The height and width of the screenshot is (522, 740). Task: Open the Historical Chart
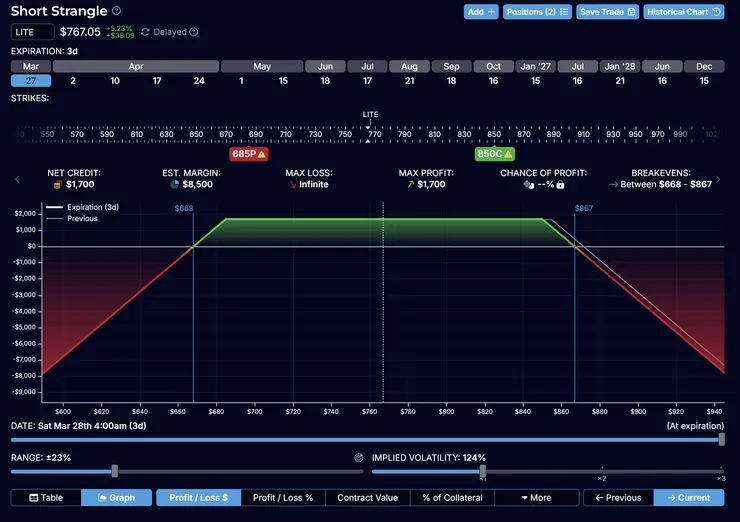(x=684, y=12)
